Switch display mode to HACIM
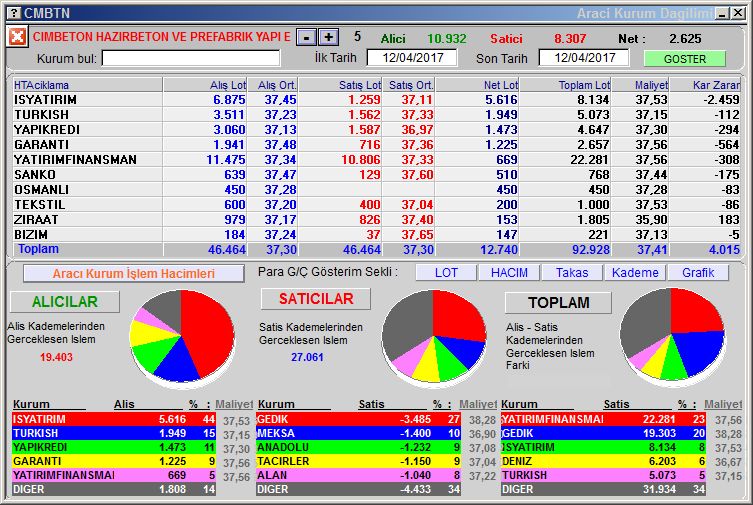This screenshot has height=505, width=753. (509, 273)
